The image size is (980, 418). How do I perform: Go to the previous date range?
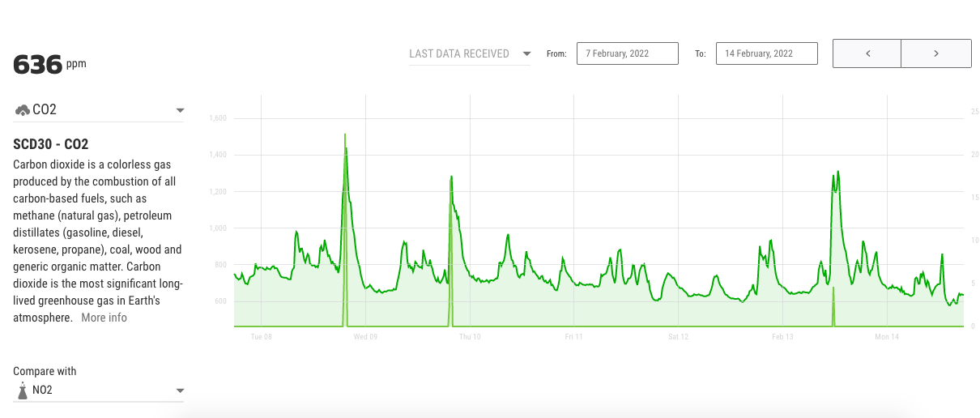pyautogui.click(x=867, y=53)
